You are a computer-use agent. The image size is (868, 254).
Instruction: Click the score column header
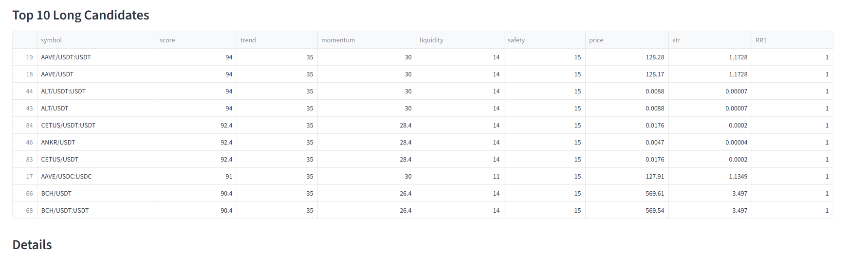167,40
